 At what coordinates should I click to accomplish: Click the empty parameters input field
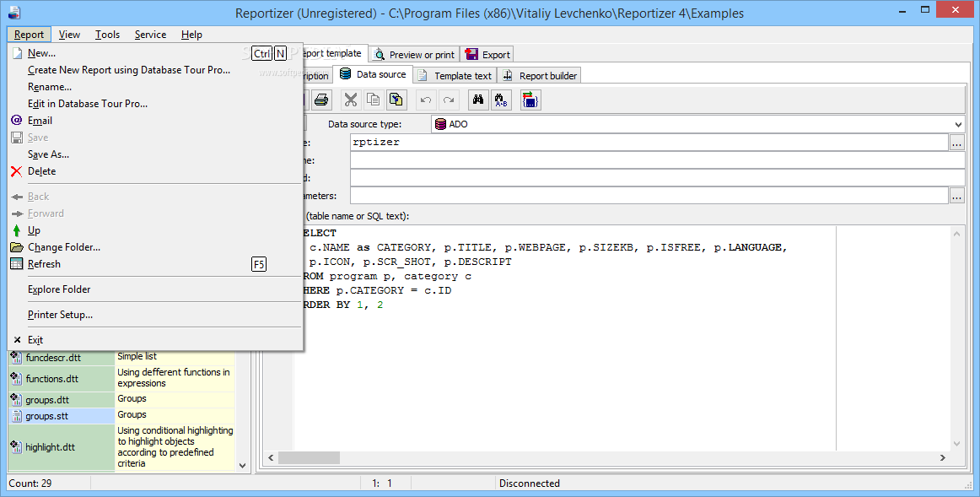click(x=649, y=196)
